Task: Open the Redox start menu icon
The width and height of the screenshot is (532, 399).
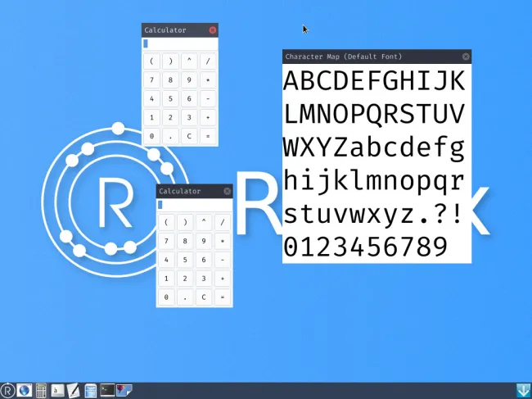Action: tap(7, 391)
